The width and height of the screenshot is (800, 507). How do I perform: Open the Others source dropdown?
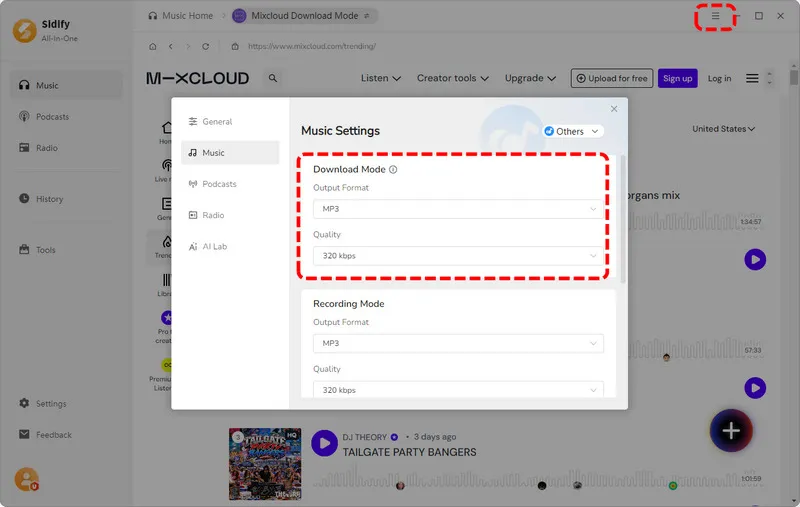572,132
